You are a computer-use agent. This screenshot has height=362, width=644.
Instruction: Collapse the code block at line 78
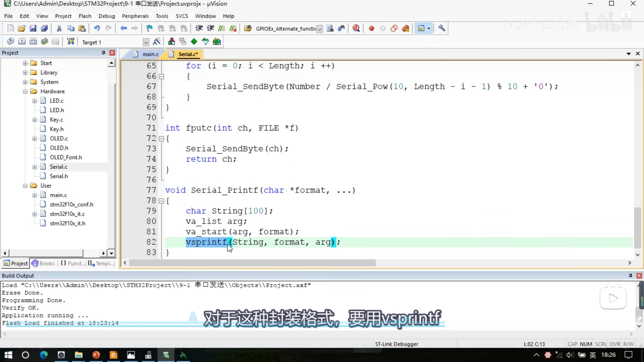(x=162, y=201)
